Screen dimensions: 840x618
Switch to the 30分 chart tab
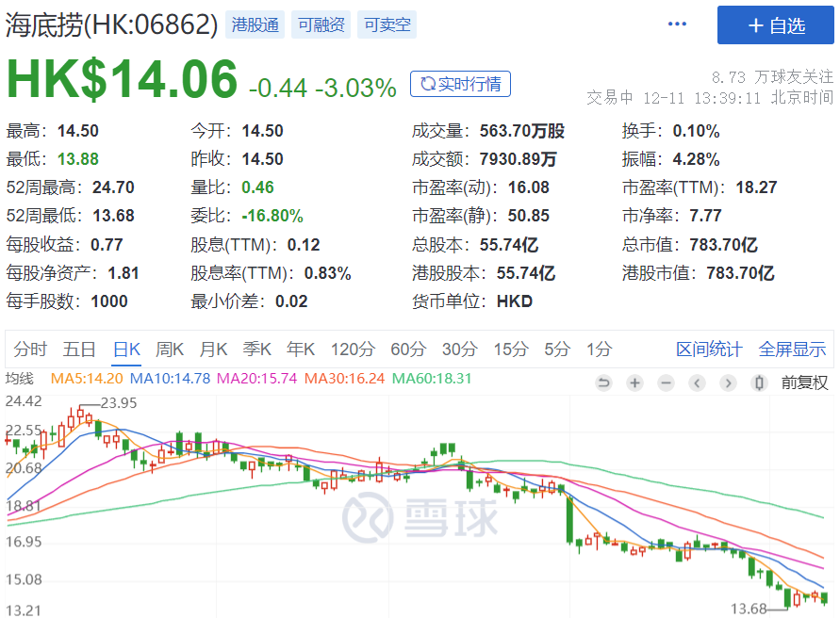459,350
